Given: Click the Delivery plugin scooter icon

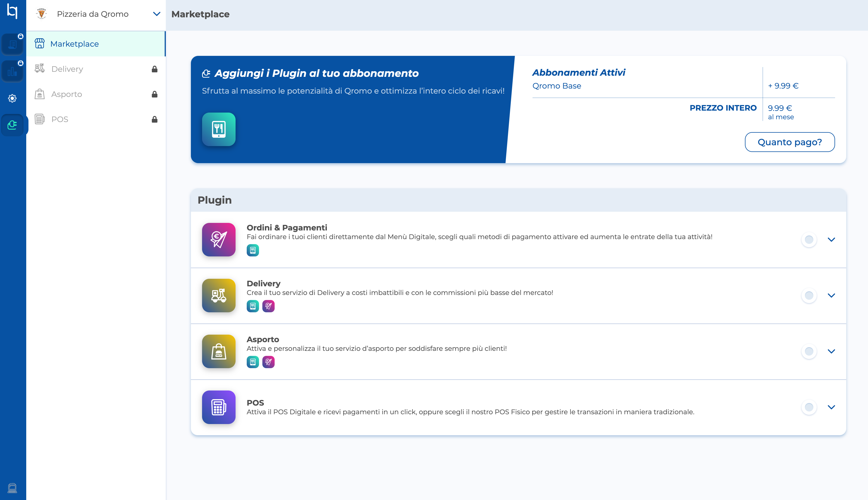Looking at the screenshot, I should point(219,295).
